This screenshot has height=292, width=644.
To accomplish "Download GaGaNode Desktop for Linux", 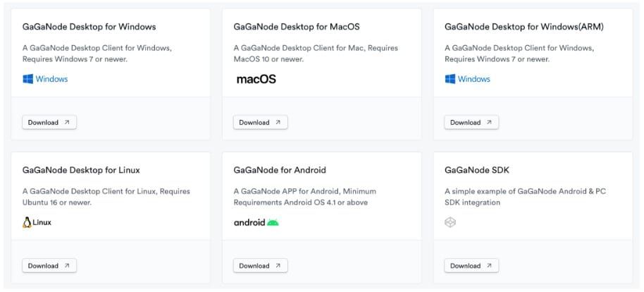I will (x=49, y=266).
